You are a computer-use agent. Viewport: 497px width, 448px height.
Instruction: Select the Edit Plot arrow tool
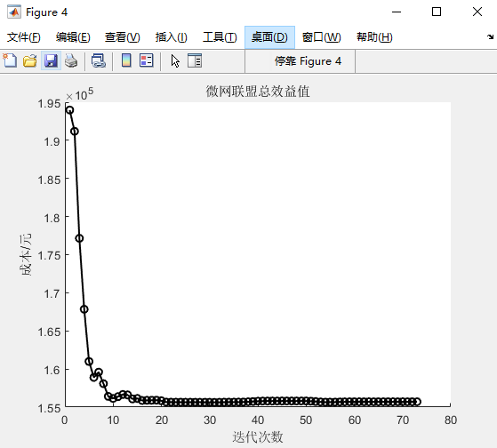[175, 60]
